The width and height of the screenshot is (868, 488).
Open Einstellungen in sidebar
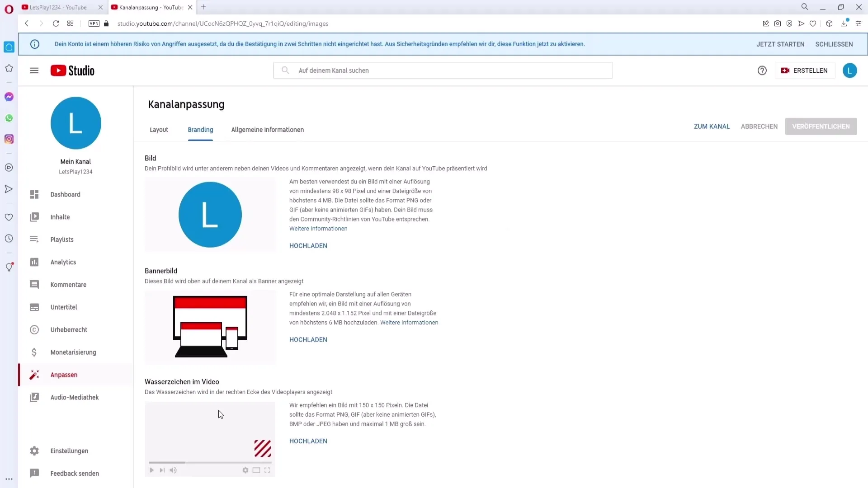tap(69, 450)
